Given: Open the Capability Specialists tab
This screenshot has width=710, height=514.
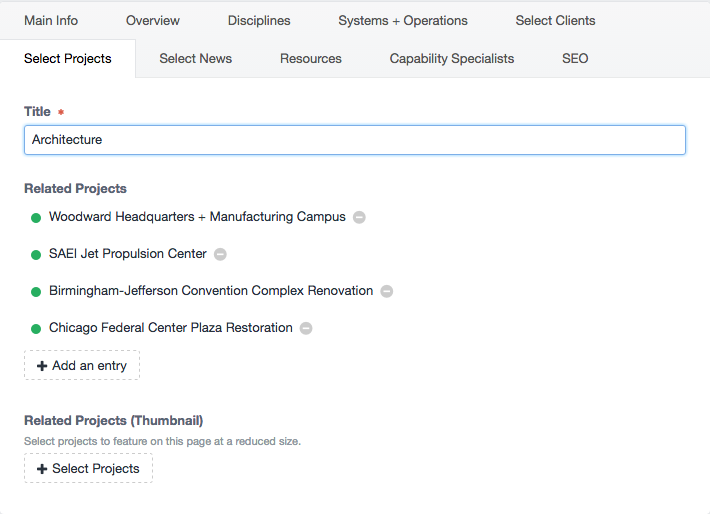Looking at the screenshot, I should pos(451,58).
